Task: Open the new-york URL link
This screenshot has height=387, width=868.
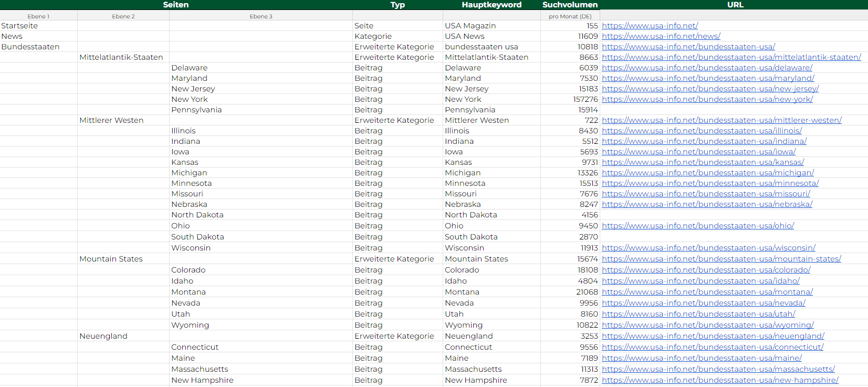Action: 707,99
